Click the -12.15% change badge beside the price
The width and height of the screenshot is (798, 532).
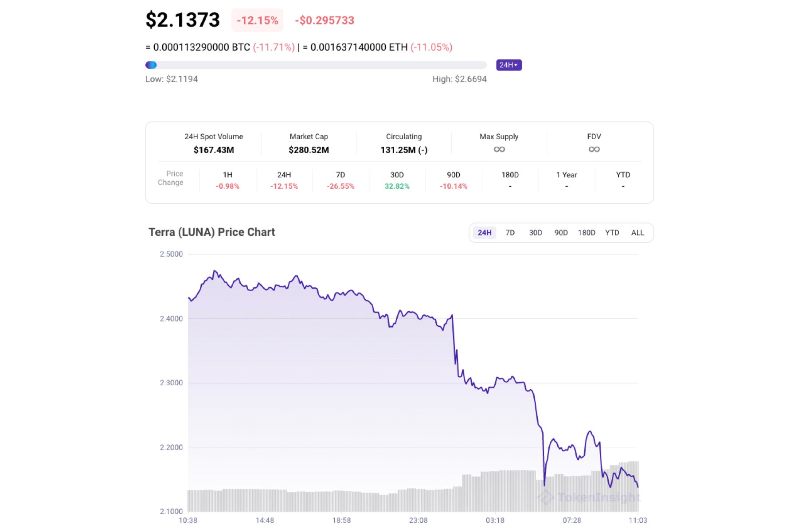(x=257, y=20)
